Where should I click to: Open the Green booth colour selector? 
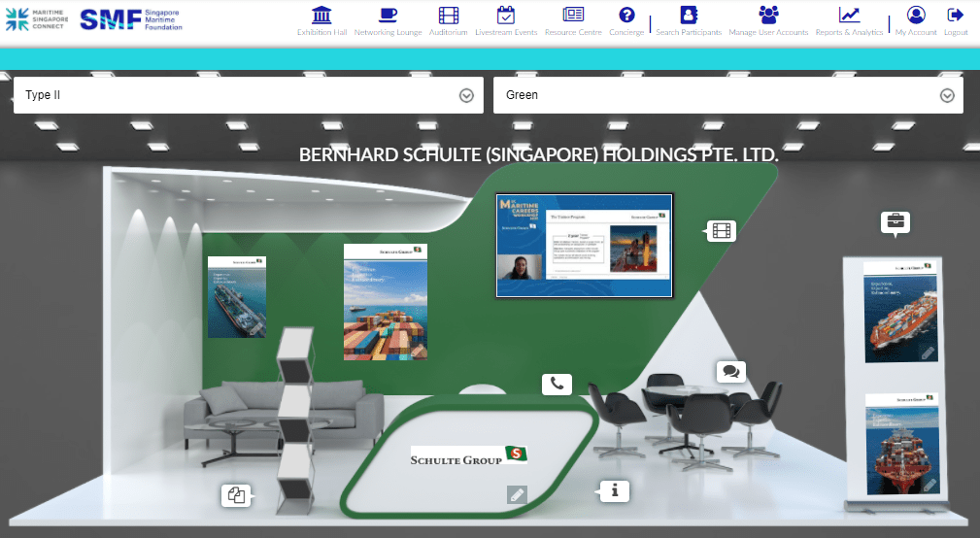tap(728, 95)
